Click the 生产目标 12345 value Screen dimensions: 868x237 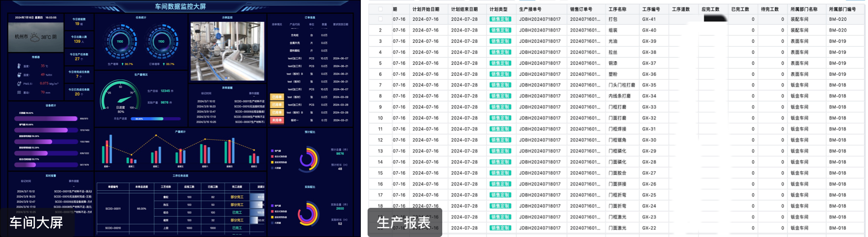pos(165,91)
